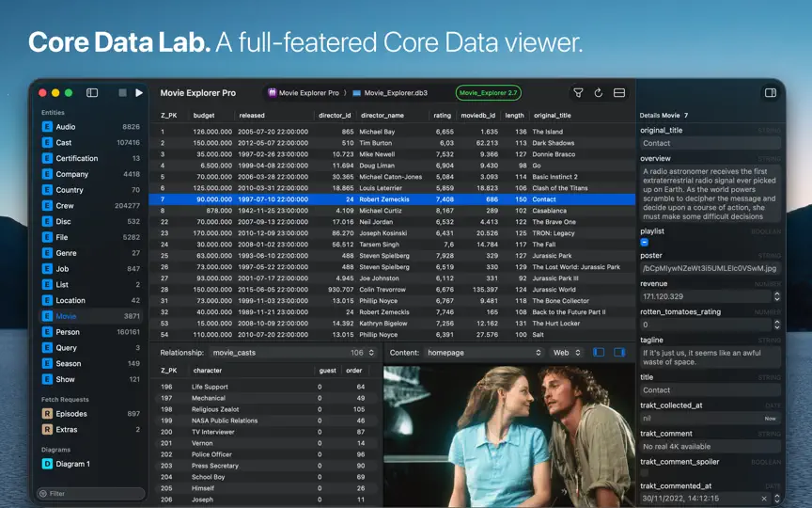Click the trakt_comment field

click(710, 446)
